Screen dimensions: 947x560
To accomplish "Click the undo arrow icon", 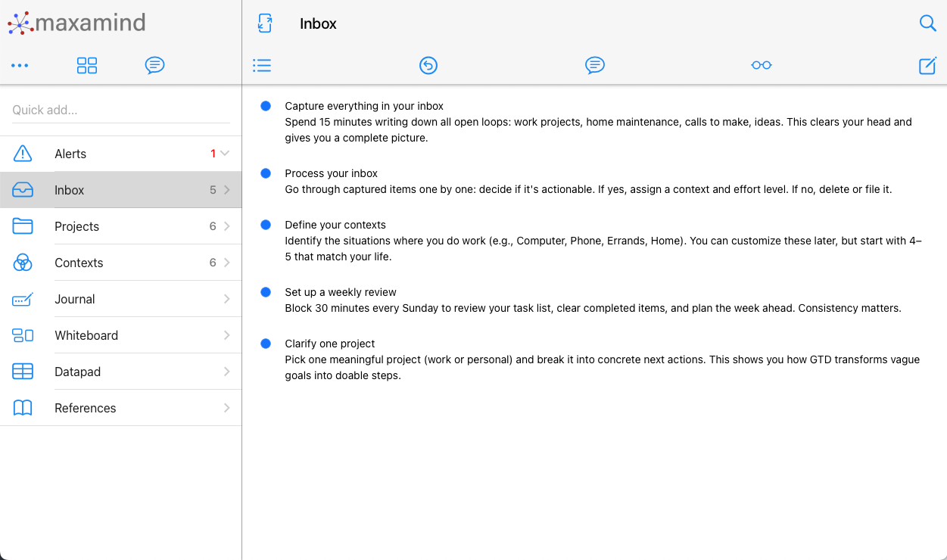I will click(x=428, y=66).
